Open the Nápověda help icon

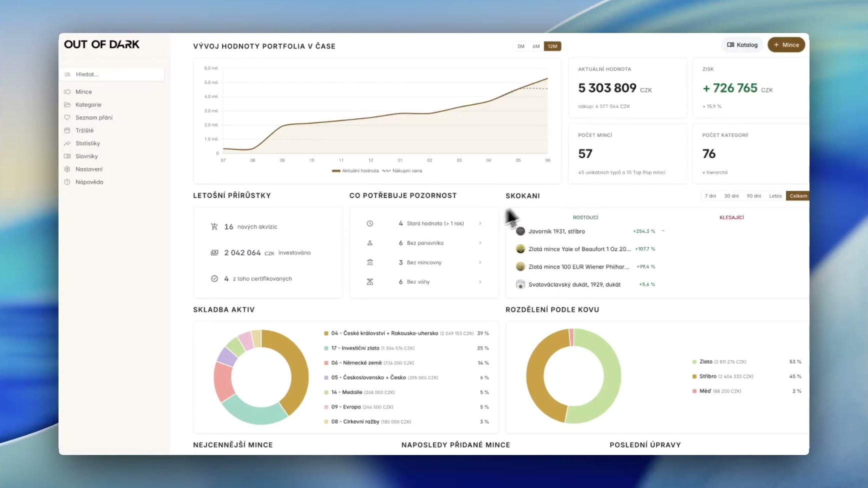click(x=67, y=182)
